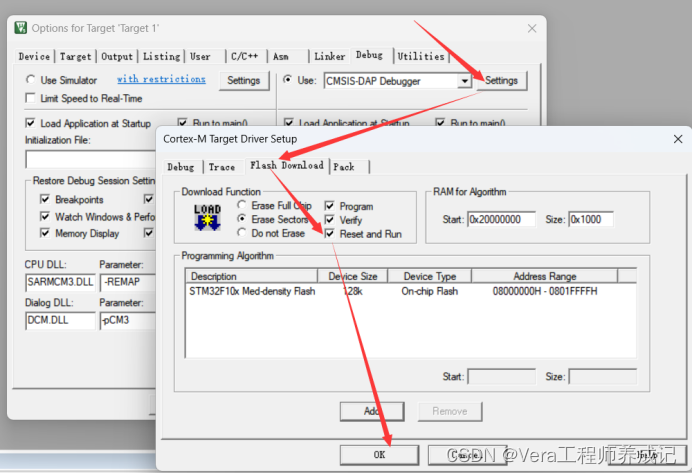Image resolution: width=692 pixels, height=474 pixels.
Task: Click the RAM Size field 0x1000
Action: click(x=591, y=219)
